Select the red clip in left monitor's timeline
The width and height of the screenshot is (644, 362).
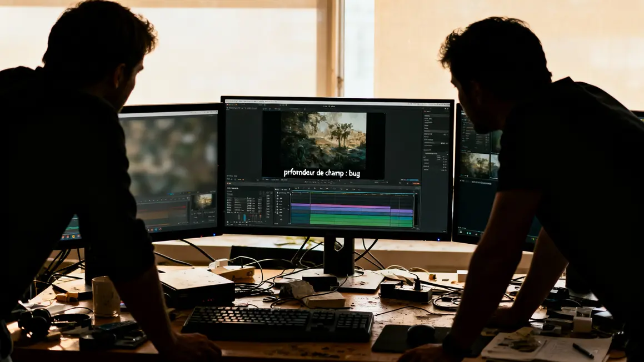point(180,207)
